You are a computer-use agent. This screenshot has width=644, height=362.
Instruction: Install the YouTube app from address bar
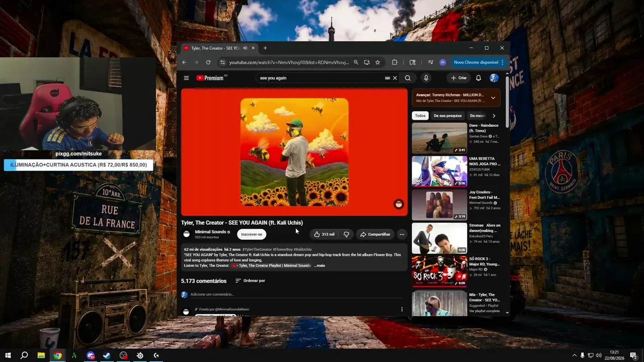367,62
